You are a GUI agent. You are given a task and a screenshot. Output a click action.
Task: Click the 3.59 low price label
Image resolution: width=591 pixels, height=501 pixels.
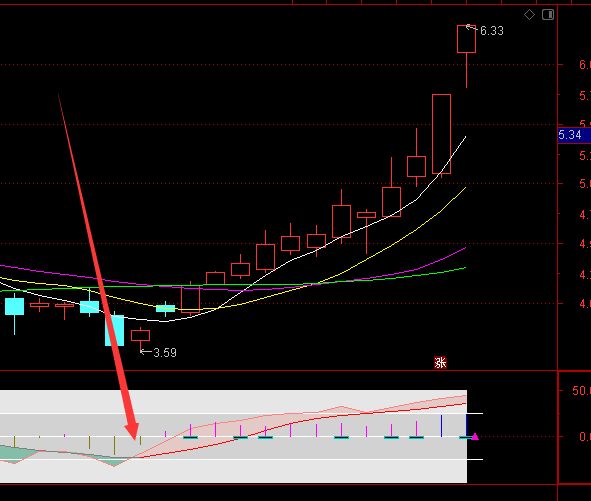[165, 352]
